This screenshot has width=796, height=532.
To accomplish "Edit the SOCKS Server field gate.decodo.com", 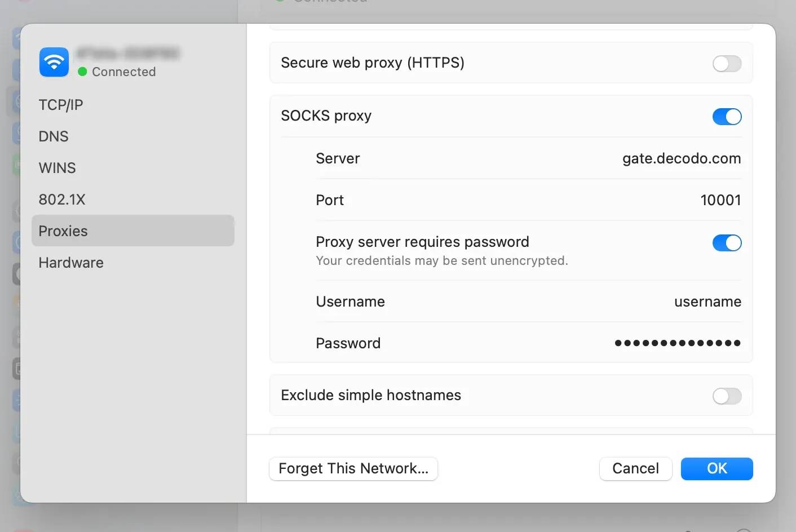I will point(681,159).
